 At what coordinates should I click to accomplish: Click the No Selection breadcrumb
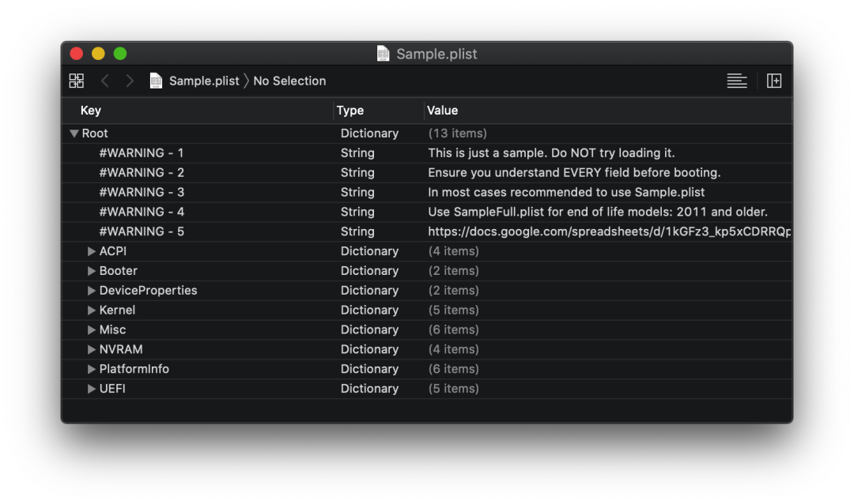(x=289, y=81)
